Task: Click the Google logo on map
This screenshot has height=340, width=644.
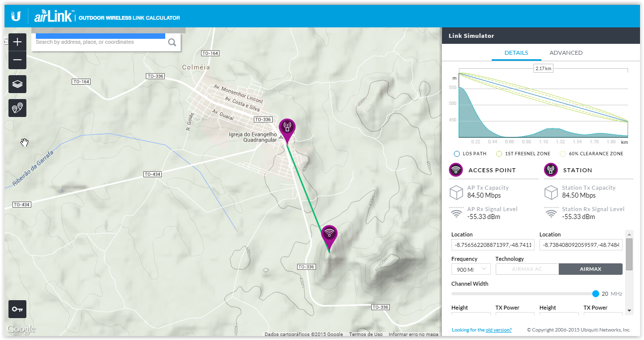Action: coord(21,329)
